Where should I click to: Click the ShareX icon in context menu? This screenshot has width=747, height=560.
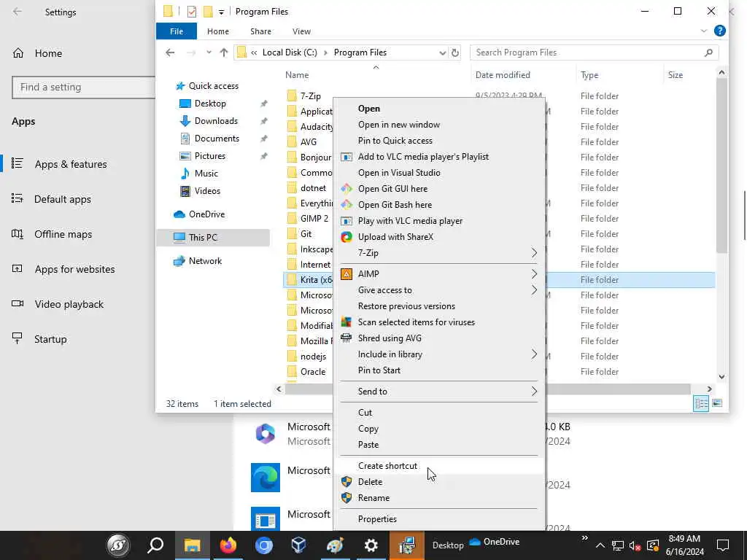tap(347, 237)
